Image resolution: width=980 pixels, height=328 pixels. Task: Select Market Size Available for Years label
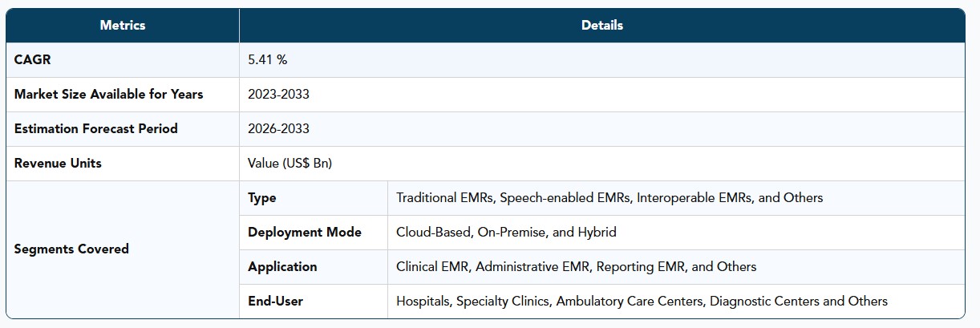[109, 94]
